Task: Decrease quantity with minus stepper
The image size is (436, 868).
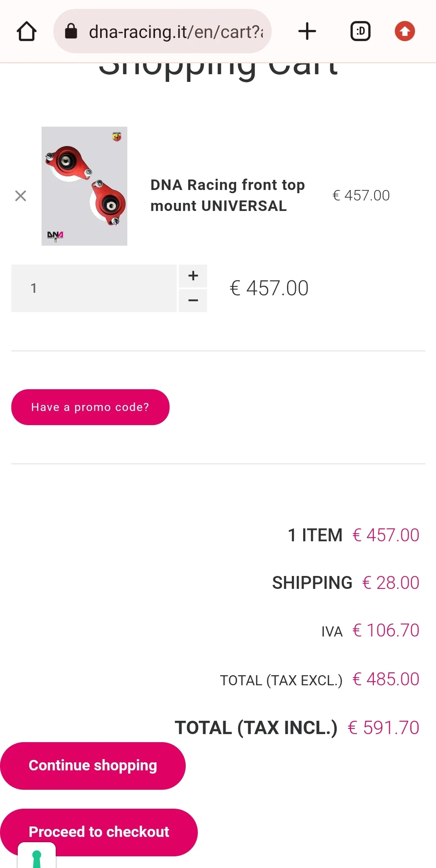Action: pos(193,300)
